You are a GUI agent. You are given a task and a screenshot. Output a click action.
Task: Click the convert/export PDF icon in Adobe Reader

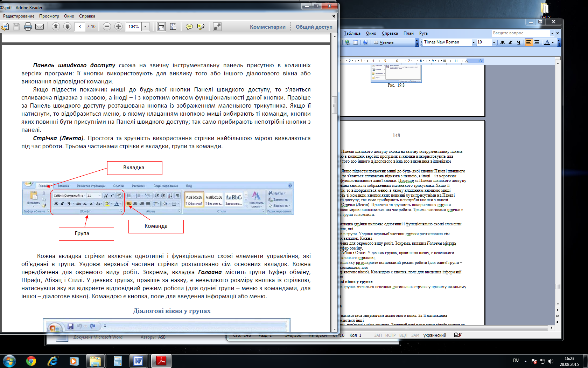click(5, 27)
